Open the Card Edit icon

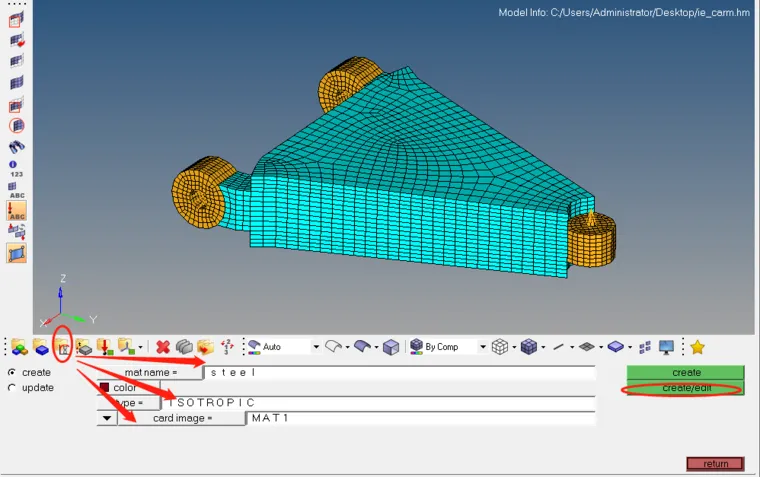point(184,347)
